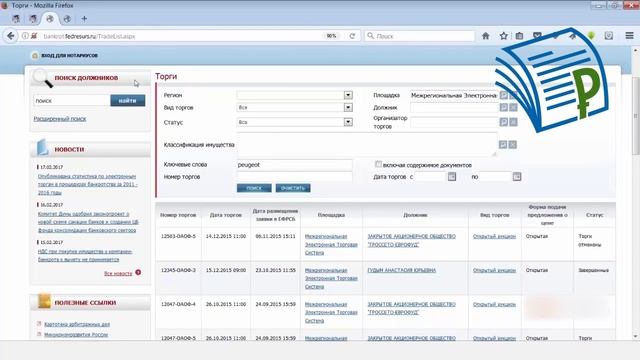Click the Firefox search box labeled Поиск
Image resolution: width=640 pixels, height=360 pixels.
click(420, 36)
